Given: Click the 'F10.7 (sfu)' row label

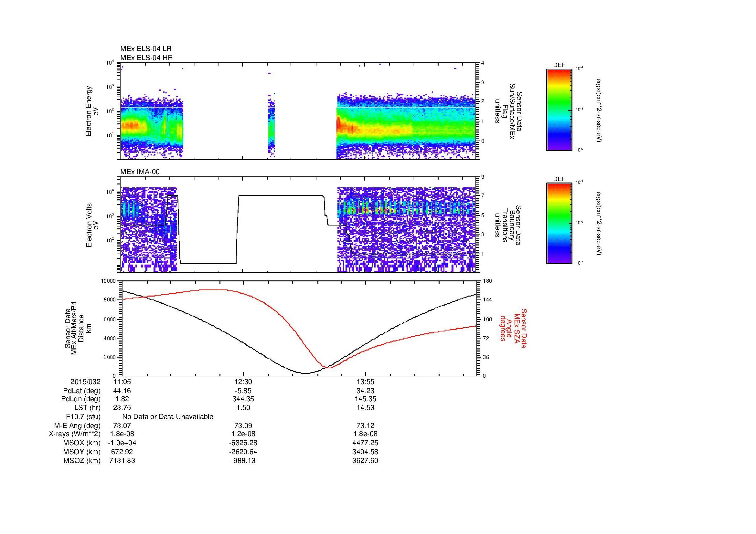Looking at the screenshot, I should tap(83, 417).
